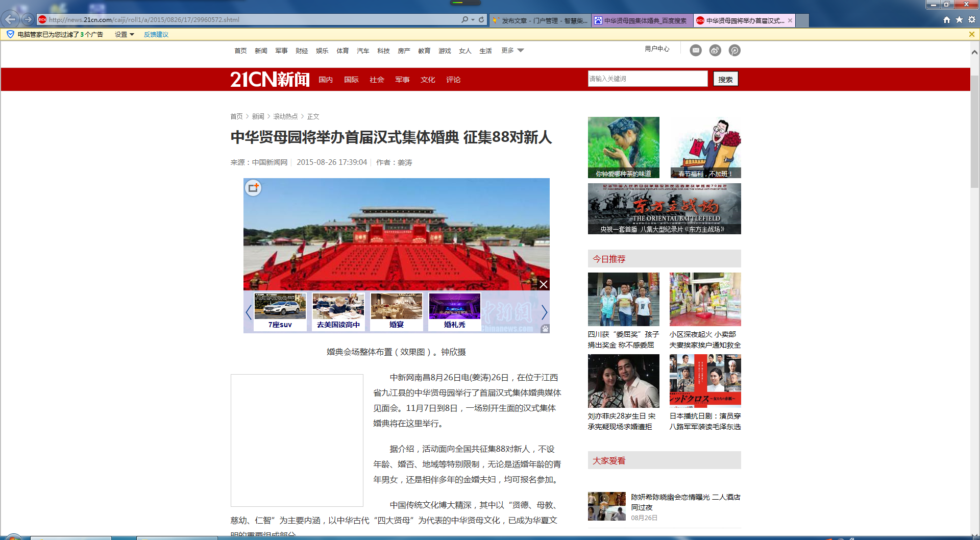Open the 去美国读高中 ad thumbnail
Image resolution: width=980 pixels, height=540 pixels.
[338, 311]
